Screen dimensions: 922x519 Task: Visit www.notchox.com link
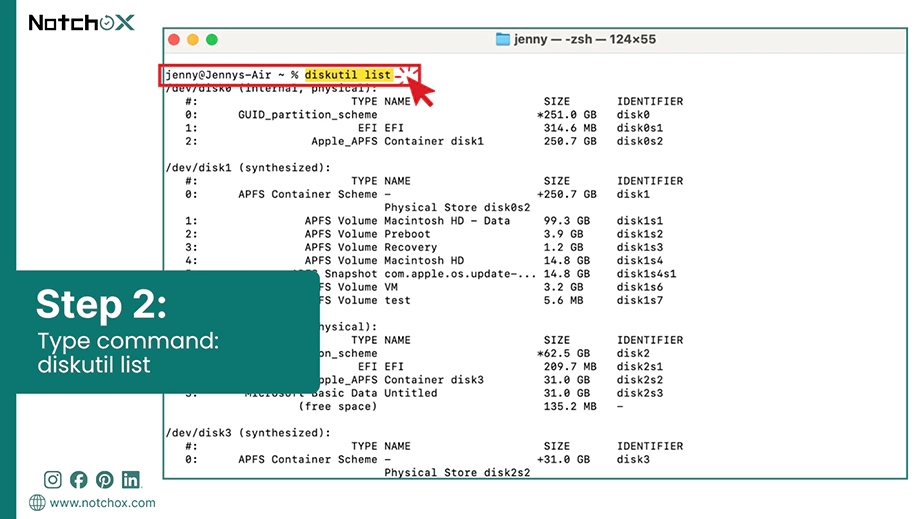102,503
